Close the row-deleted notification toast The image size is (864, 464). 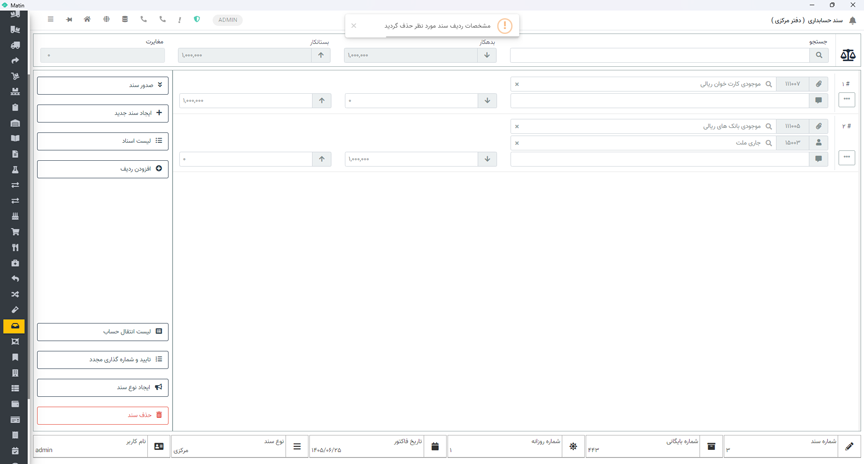354,26
